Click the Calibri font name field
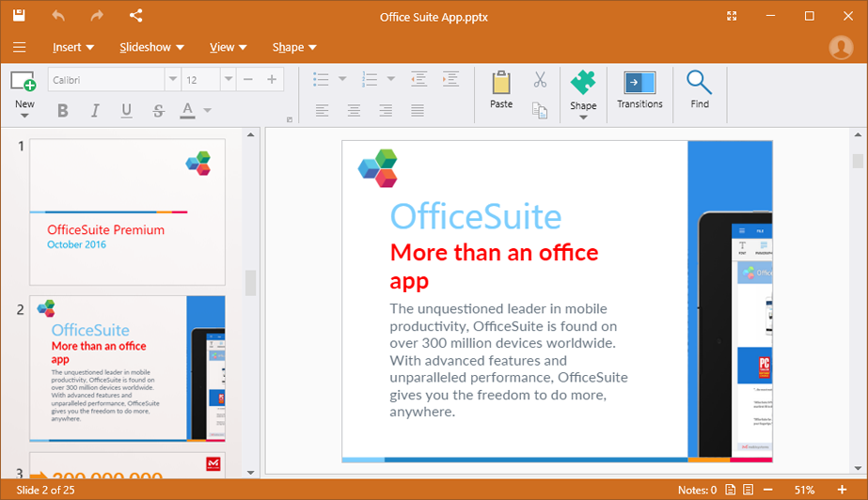The width and height of the screenshot is (868, 500). [106, 80]
